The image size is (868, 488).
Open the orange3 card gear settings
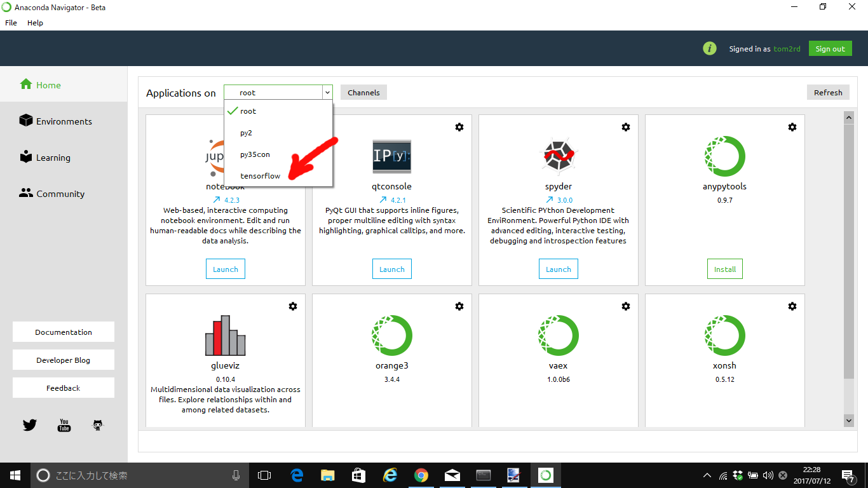[459, 306]
